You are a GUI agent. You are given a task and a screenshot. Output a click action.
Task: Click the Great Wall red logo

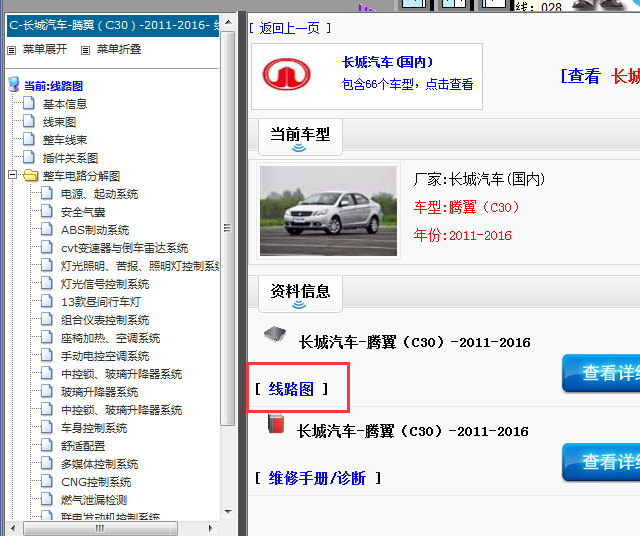(x=287, y=74)
